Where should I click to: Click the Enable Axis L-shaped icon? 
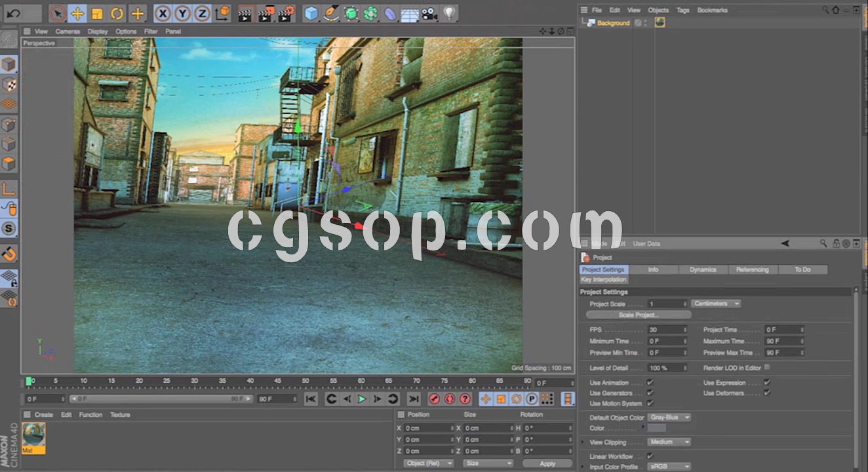point(9,189)
